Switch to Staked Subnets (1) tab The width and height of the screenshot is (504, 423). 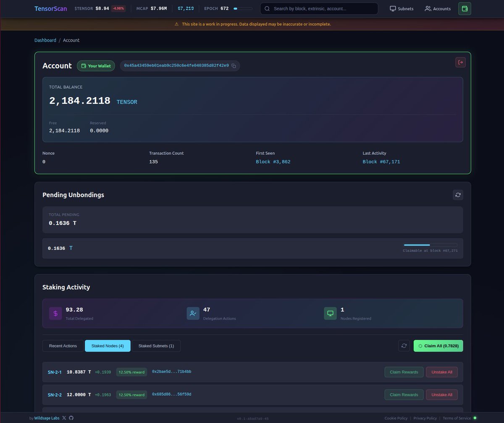point(156,346)
